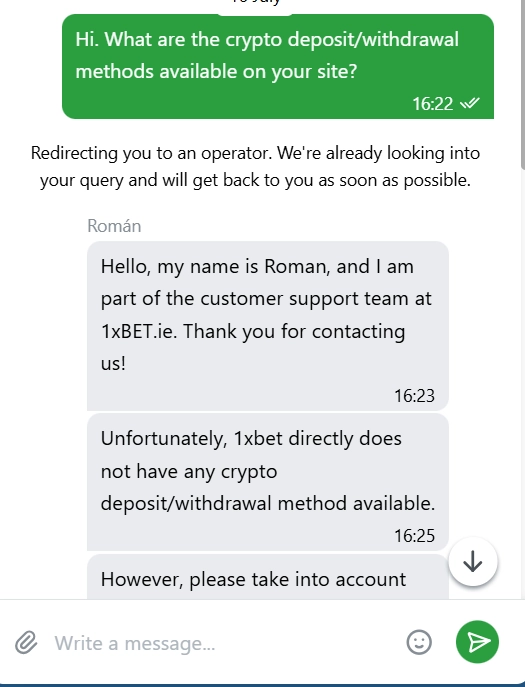Click the 'Hello, my name is Roman' message
Viewport: 525px width, 687px height.
click(x=268, y=326)
